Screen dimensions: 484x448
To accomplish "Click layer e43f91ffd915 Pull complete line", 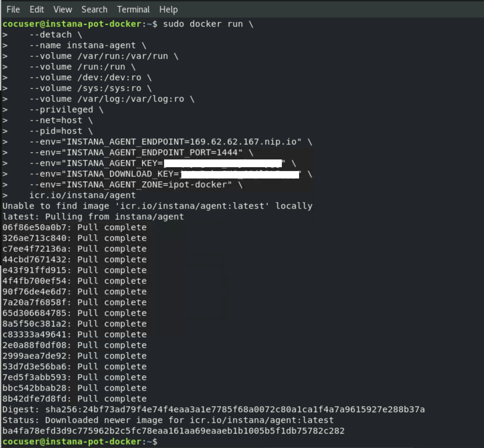I will 74,270.
